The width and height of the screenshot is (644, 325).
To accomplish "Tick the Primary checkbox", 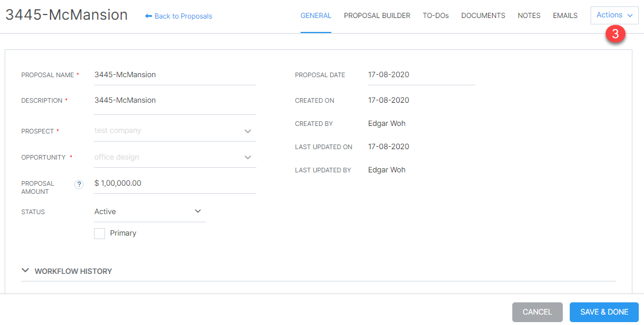I will [99, 233].
